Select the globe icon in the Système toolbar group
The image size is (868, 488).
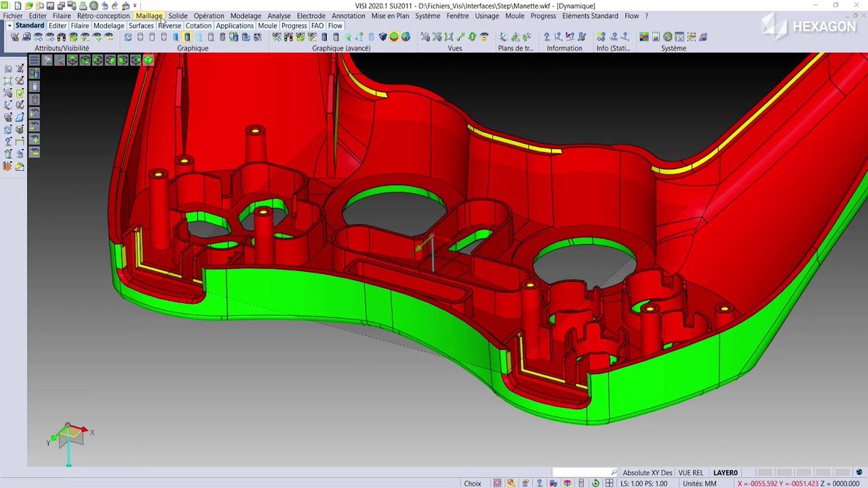(667, 36)
